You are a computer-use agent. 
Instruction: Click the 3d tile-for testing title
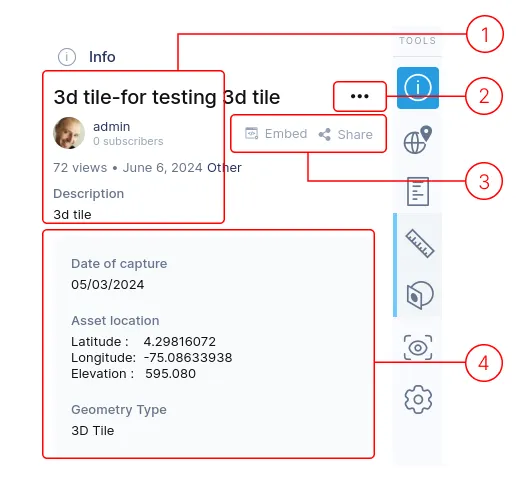[167, 97]
